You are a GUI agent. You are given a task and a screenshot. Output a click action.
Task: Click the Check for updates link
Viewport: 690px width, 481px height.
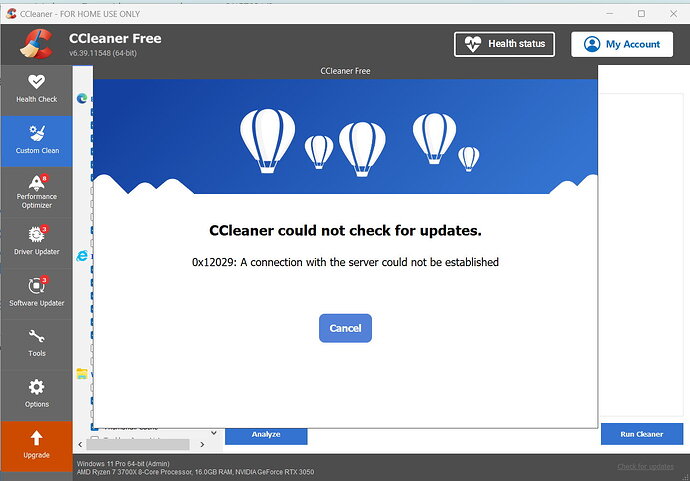click(x=645, y=467)
